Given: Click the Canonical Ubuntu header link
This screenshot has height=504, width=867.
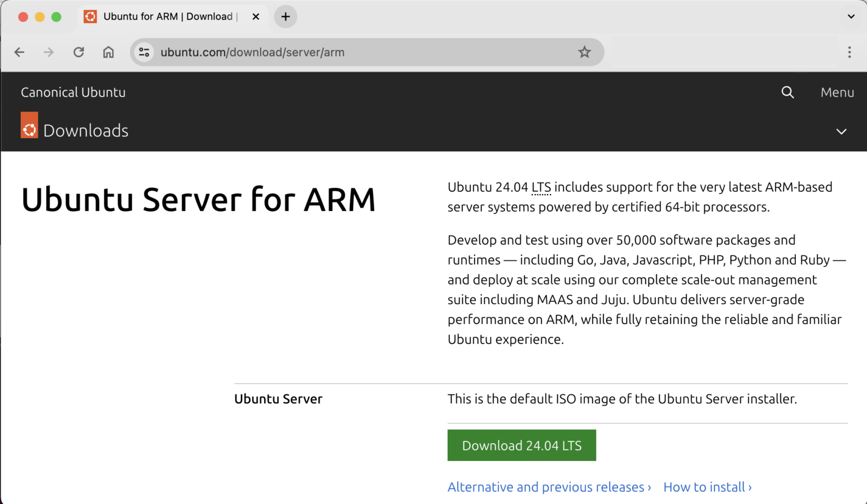Looking at the screenshot, I should (x=73, y=93).
